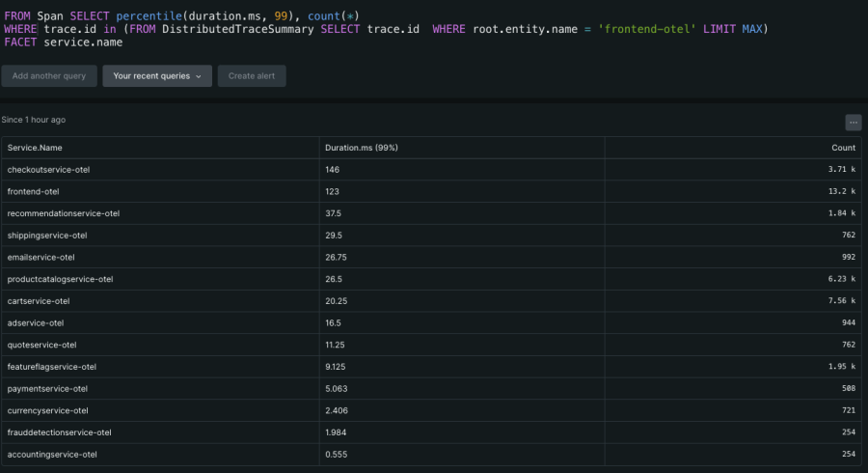Select frauddetectionservice-otel in the table
Viewport: 868px width, 473px height.
(x=59, y=432)
